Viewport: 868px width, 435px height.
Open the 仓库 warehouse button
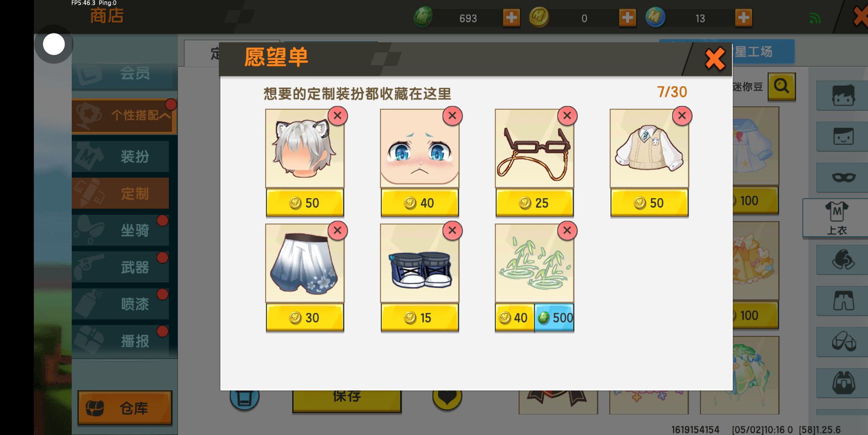tap(125, 408)
